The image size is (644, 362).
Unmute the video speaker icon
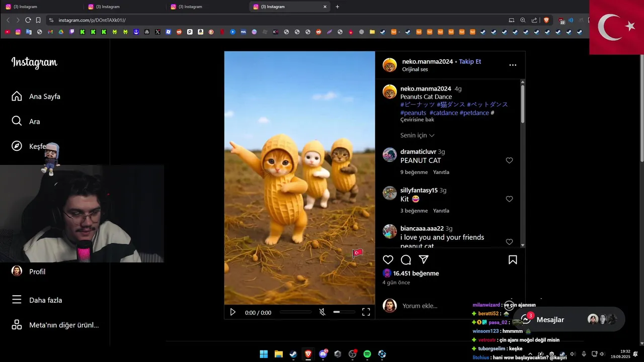coord(322,312)
